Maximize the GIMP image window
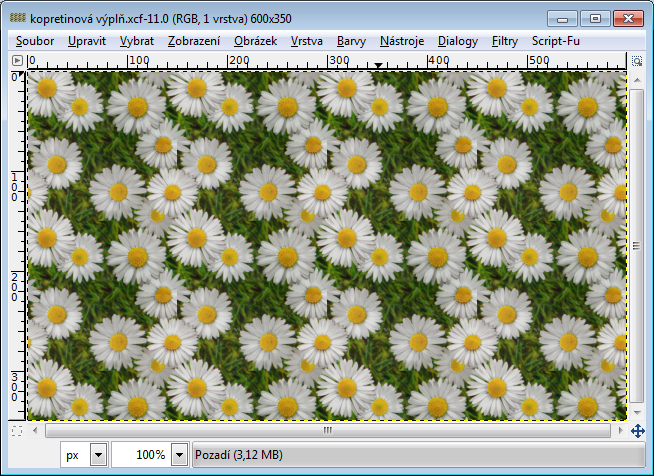 tap(596, 18)
